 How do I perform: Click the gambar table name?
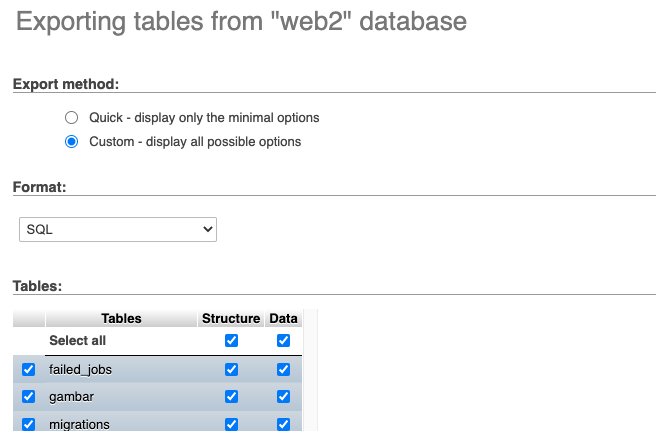pyautogui.click(x=70, y=397)
